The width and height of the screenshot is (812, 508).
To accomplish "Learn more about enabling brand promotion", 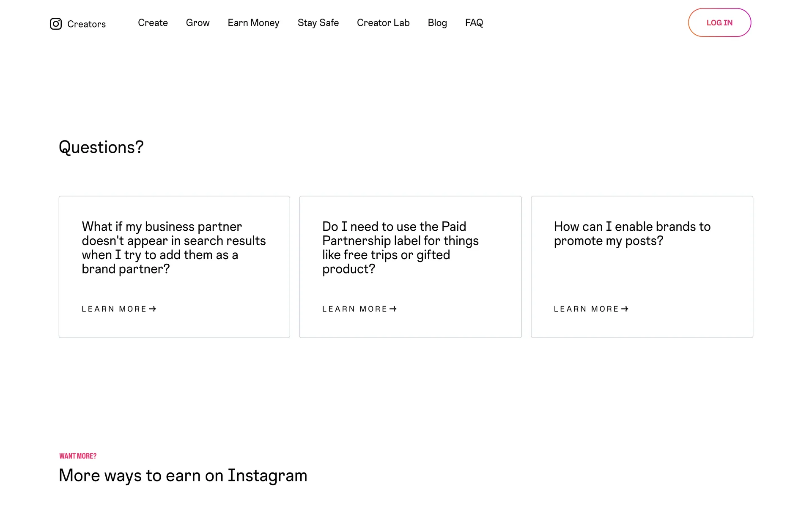I will (586, 309).
